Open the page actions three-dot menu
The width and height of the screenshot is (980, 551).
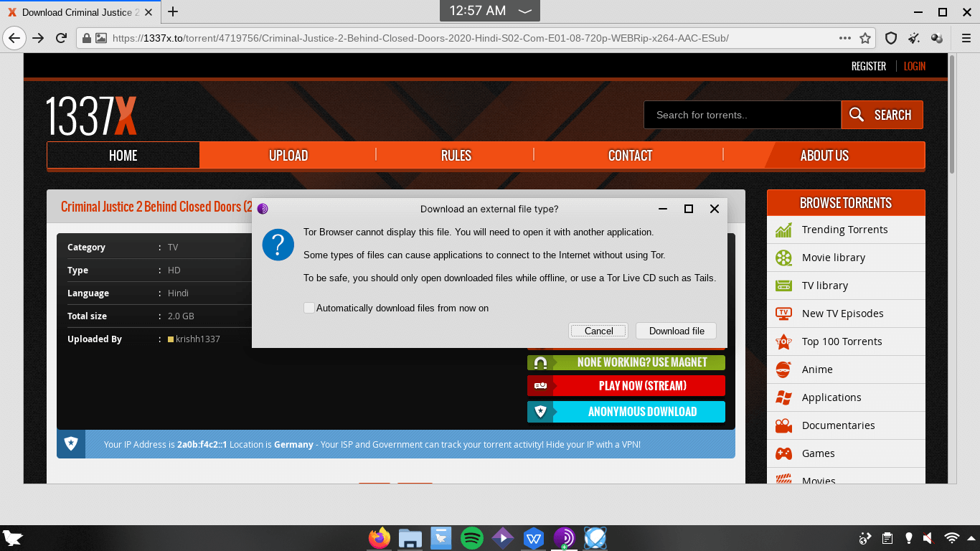(x=845, y=38)
